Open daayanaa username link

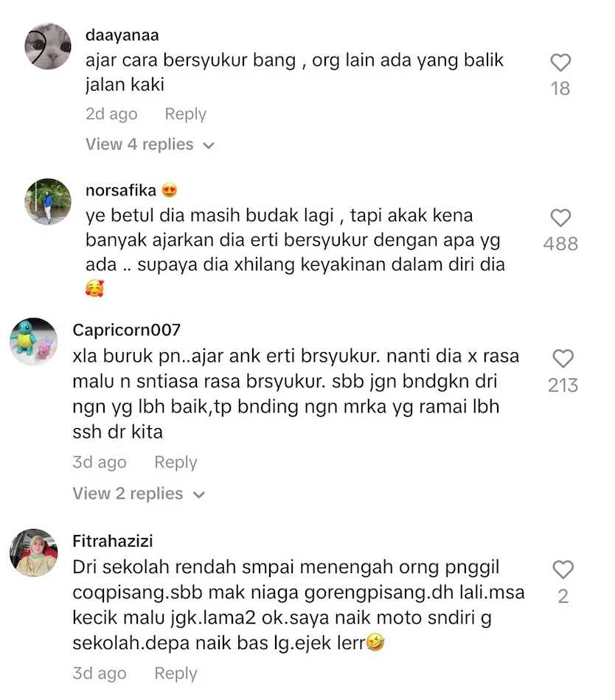click(122, 35)
